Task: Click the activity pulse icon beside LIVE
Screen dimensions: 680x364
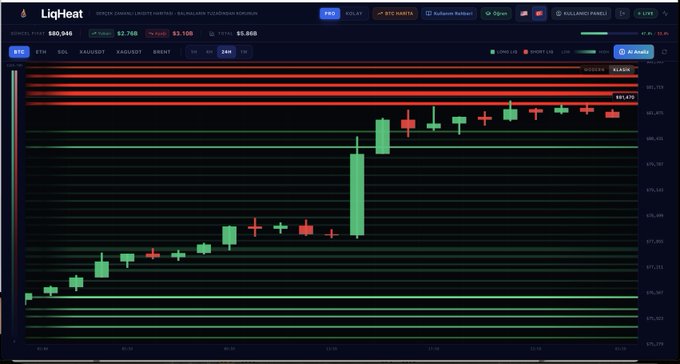Action: (666, 13)
